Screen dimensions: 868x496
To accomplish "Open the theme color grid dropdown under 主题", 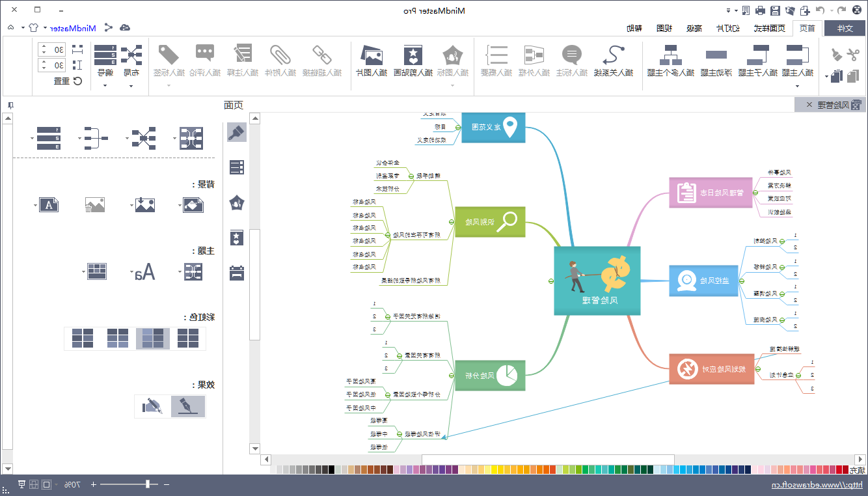I will tap(84, 271).
